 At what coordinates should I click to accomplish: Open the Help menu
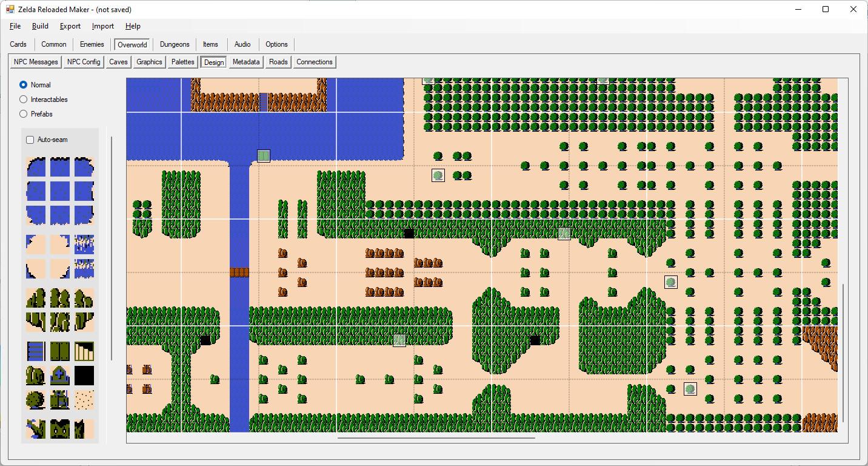[133, 26]
